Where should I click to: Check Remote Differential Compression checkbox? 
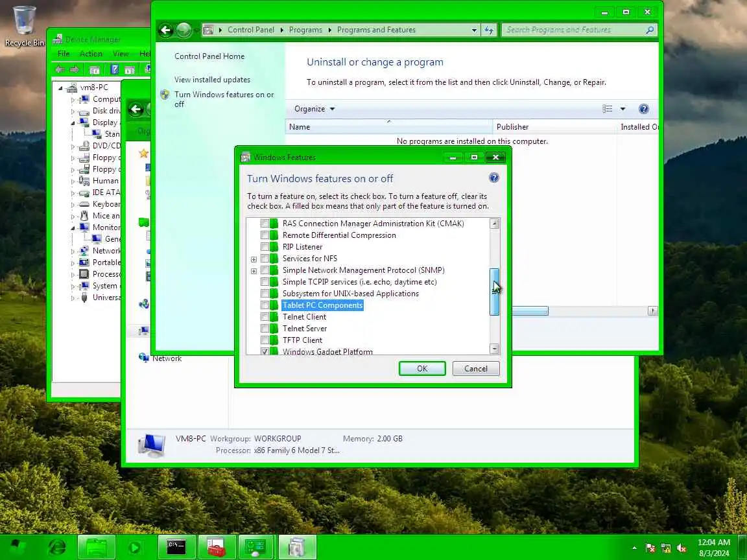(265, 235)
